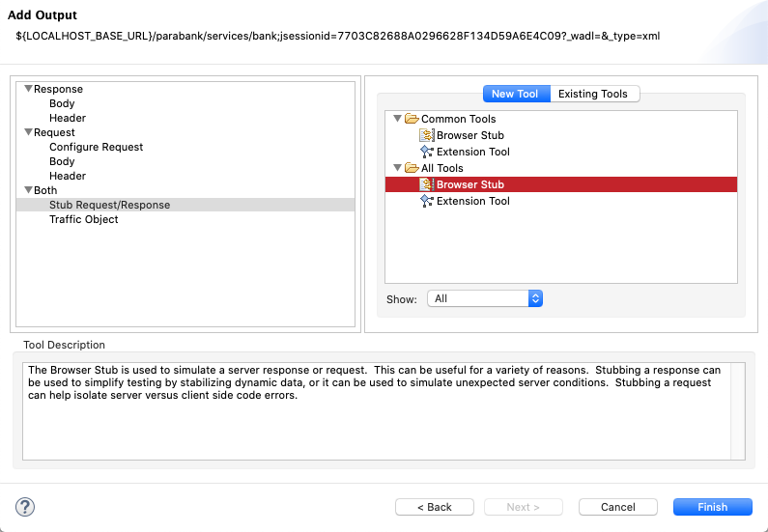Select Header under Request
The image size is (768, 532).
[x=68, y=176]
